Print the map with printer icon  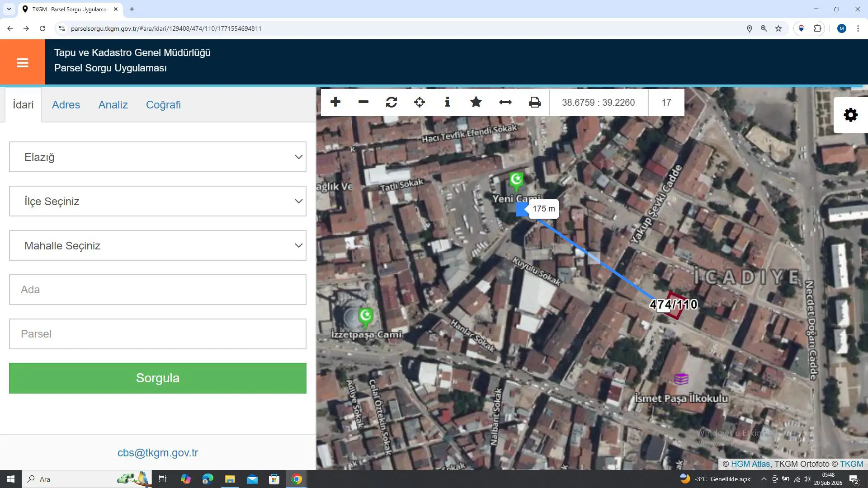point(535,102)
